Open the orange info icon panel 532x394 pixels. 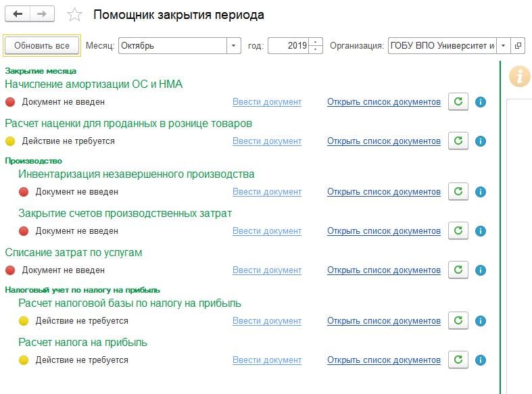point(519,76)
